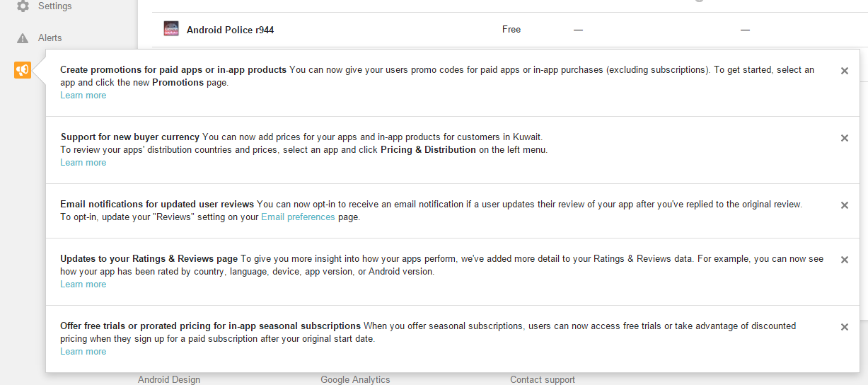
Task: Toggle the orange announcements megaphone icon
Action: tap(23, 70)
